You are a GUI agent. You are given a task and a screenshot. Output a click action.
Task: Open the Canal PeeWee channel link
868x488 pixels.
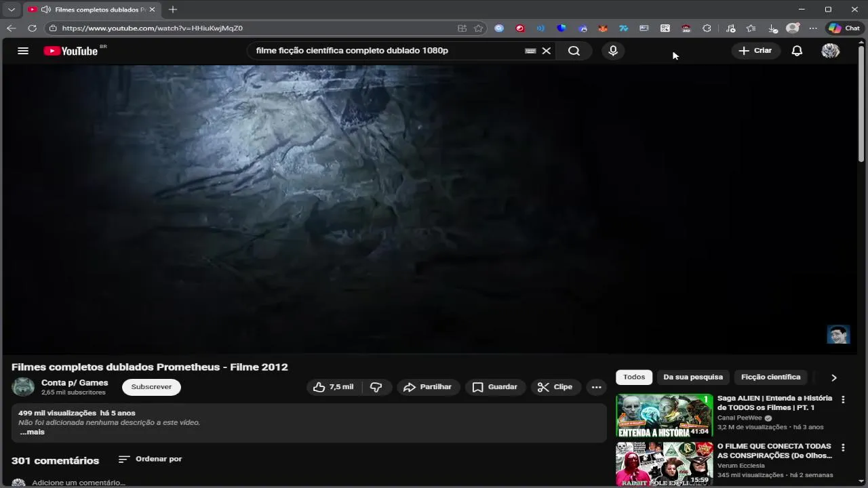[740, 418]
